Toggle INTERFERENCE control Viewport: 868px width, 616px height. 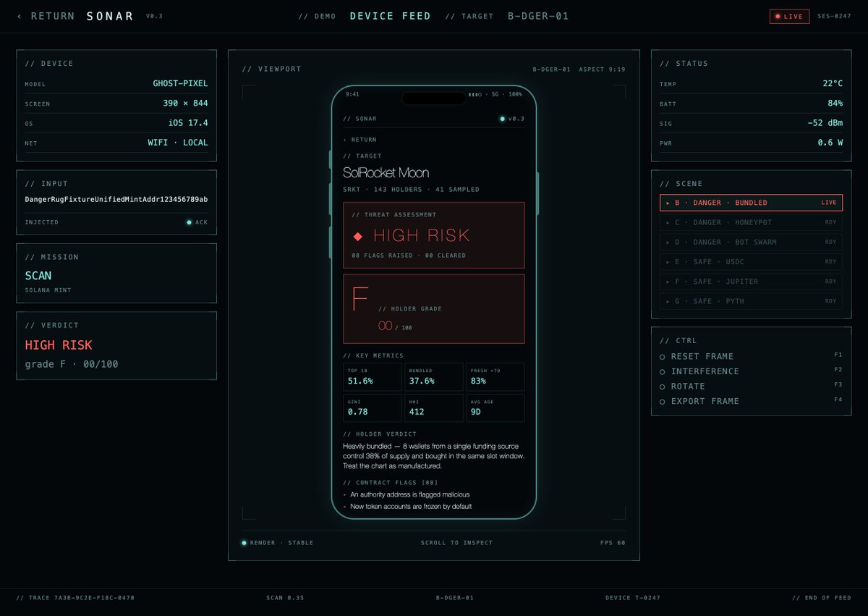tap(751, 371)
